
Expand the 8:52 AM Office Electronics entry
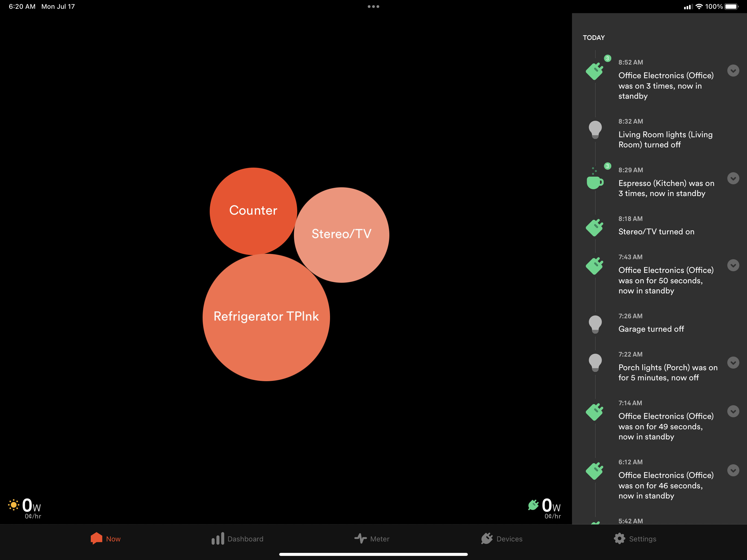pos(733,71)
